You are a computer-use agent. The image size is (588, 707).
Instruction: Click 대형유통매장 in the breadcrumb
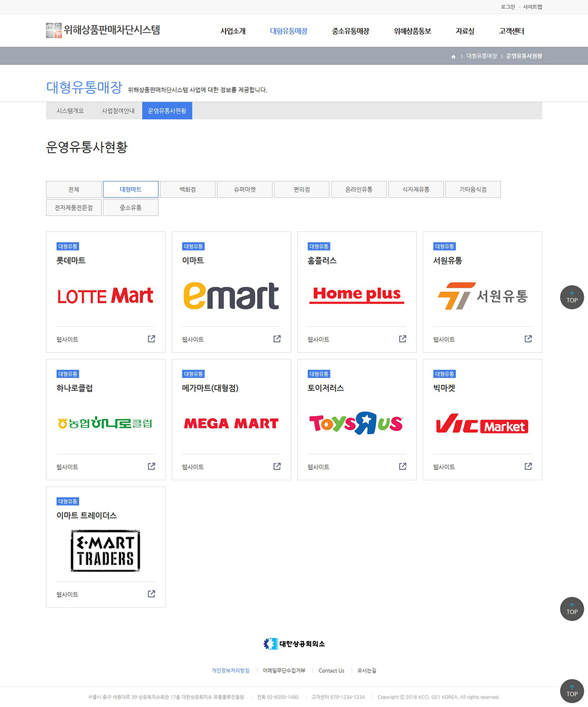pos(481,56)
